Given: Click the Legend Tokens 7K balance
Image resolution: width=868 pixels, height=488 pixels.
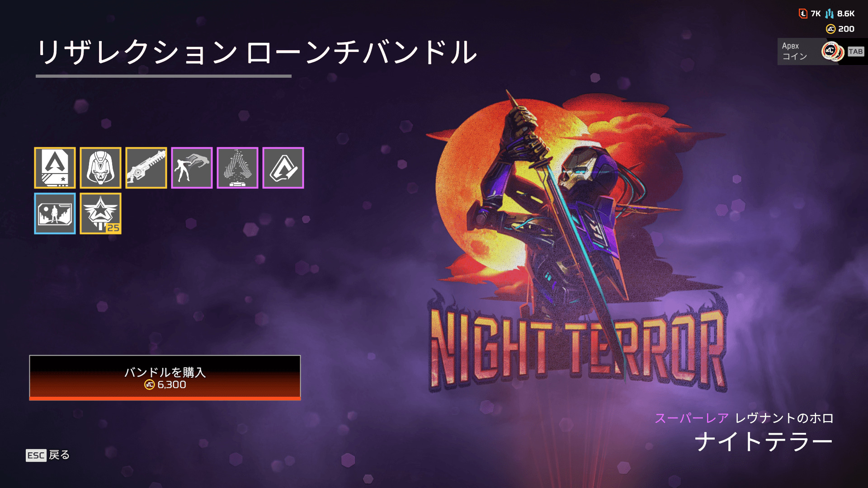Looking at the screenshot, I should (x=809, y=14).
